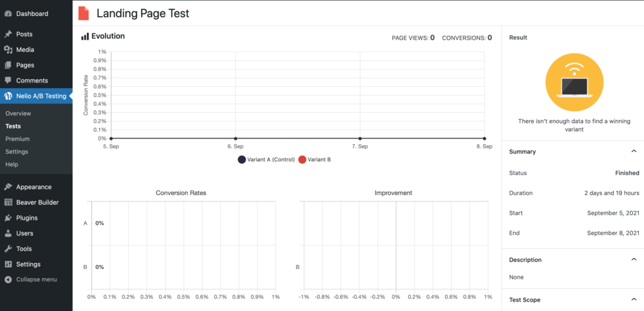The width and height of the screenshot is (644, 311).
Task: Open the Overview submenu item
Action: click(18, 113)
